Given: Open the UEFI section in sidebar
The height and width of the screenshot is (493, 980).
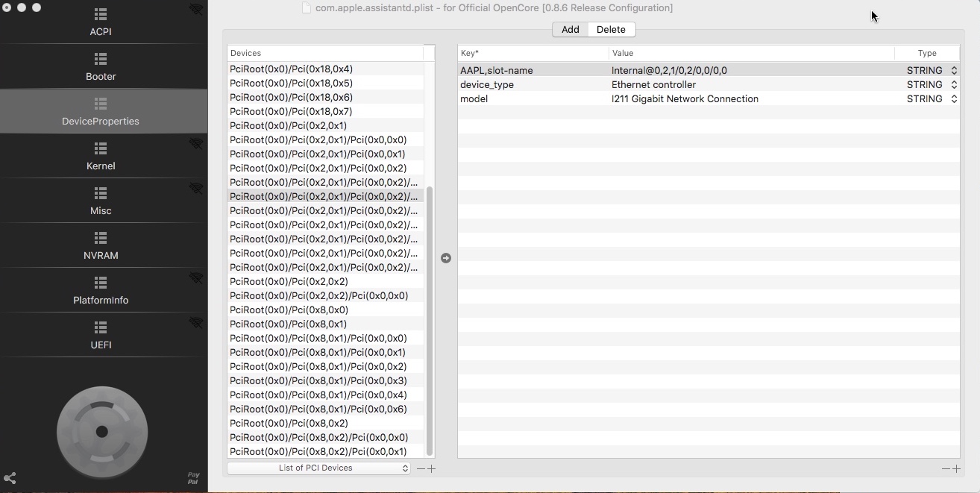Looking at the screenshot, I should click(x=101, y=336).
